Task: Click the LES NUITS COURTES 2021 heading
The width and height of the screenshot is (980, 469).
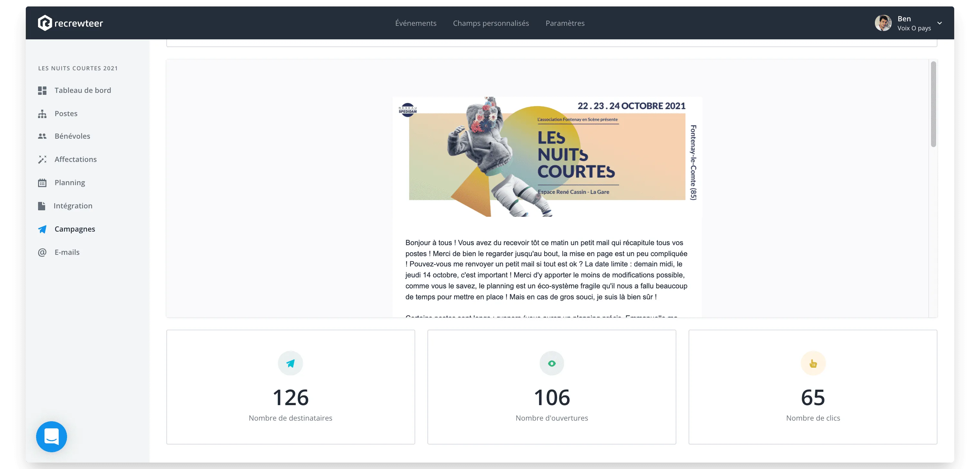Action: click(78, 68)
